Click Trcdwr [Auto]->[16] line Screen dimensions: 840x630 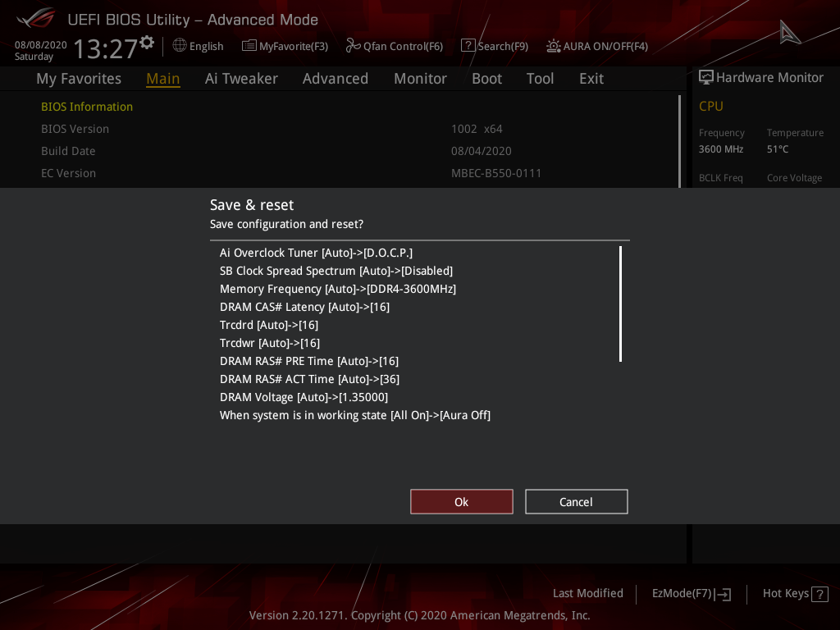pos(270,344)
